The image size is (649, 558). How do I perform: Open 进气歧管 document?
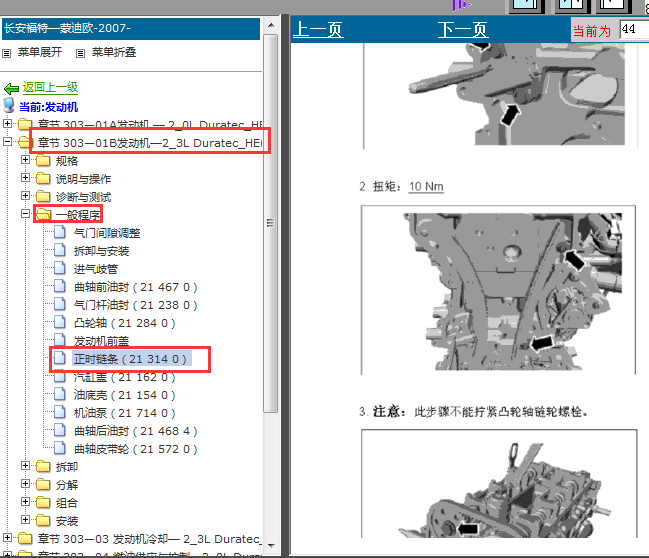96,269
